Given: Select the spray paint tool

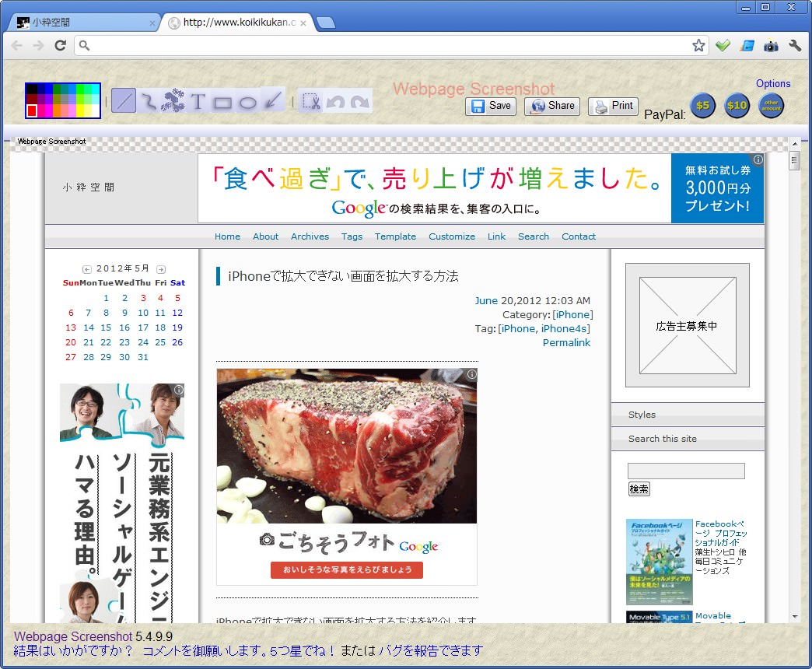Looking at the screenshot, I should click(173, 100).
